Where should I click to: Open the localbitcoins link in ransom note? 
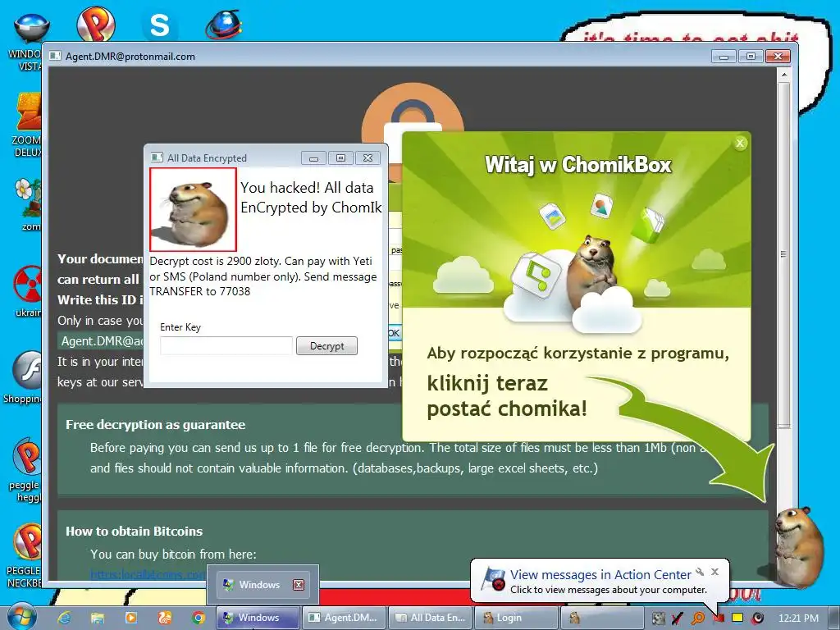pos(148,574)
